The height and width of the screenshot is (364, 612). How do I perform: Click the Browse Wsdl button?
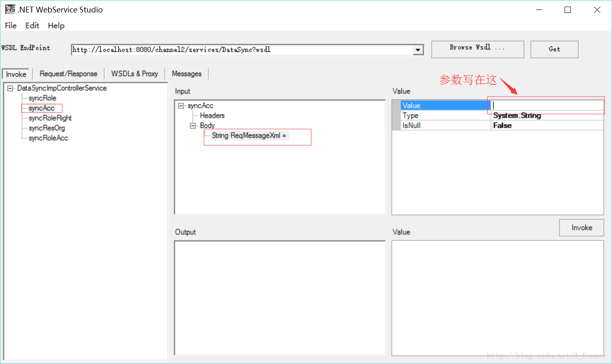tap(477, 49)
